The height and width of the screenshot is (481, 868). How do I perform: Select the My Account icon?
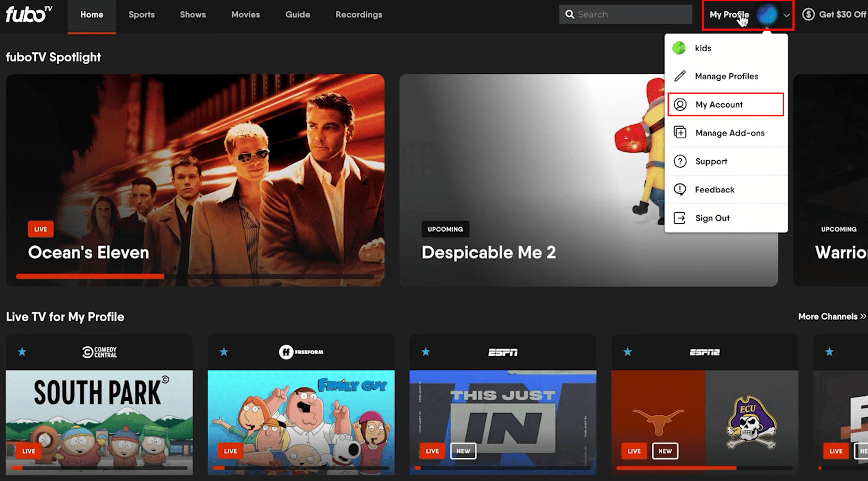[x=681, y=104]
